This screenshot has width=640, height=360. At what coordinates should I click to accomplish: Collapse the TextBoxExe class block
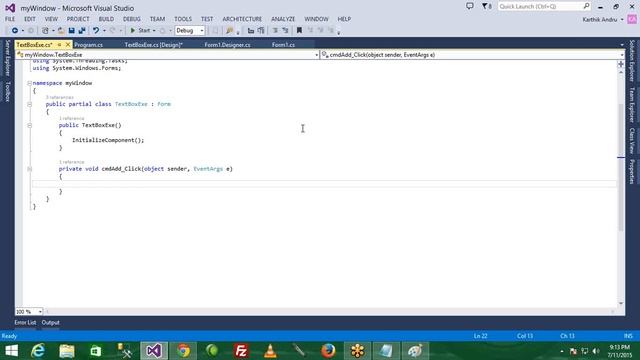29,104
